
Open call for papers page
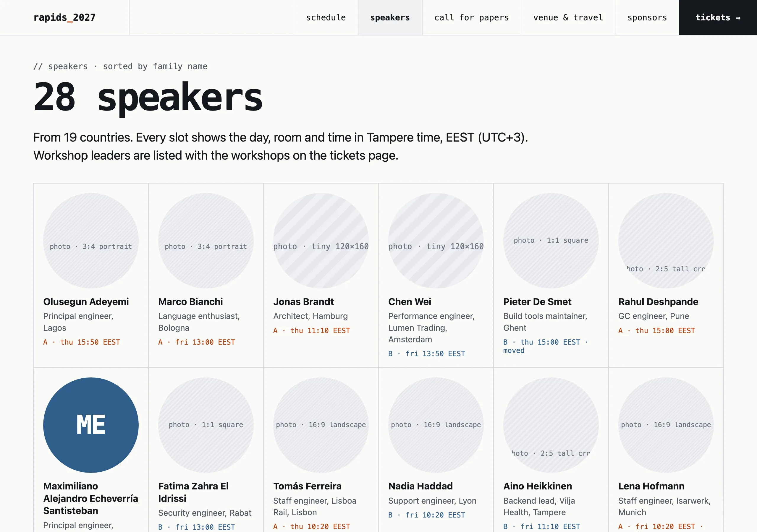471,17
